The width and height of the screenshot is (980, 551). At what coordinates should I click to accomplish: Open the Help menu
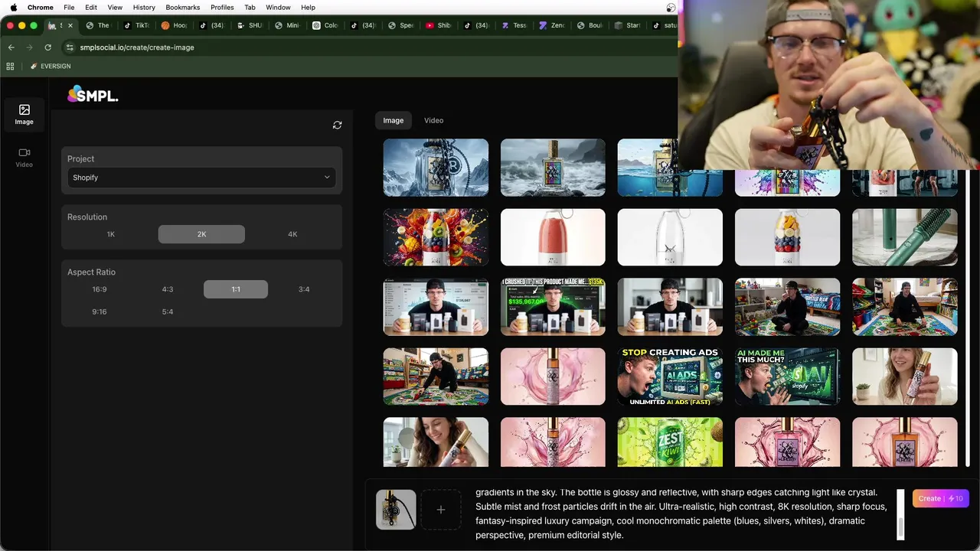[x=308, y=7]
